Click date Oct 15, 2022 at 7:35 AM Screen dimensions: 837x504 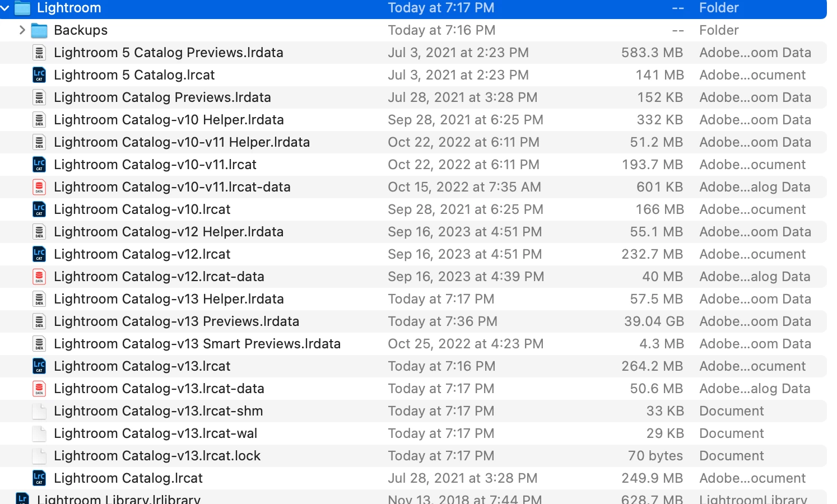pyautogui.click(x=464, y=187)
